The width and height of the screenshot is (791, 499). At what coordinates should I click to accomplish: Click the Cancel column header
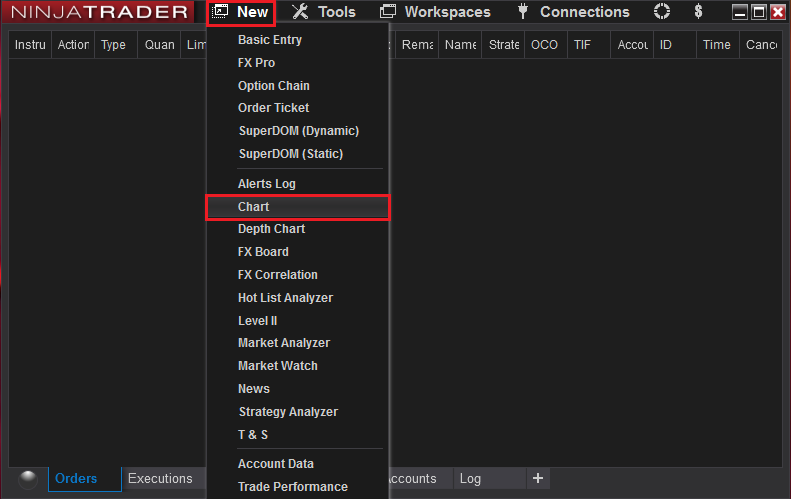[x=761, y=45]
